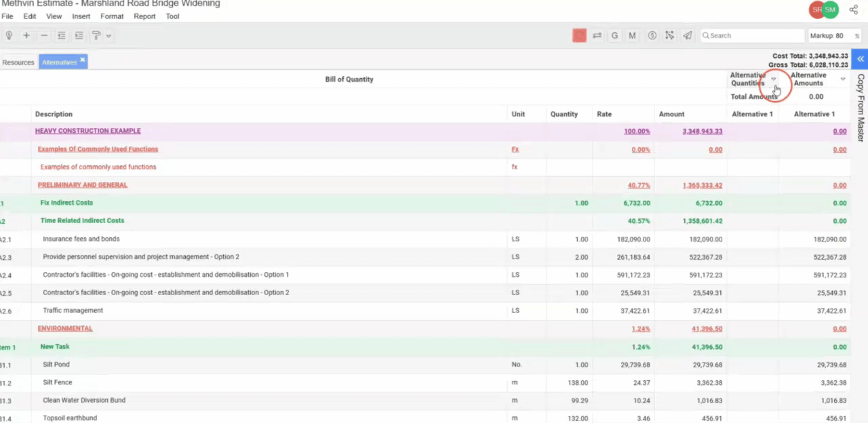Open the share icon at top right
The height and width of the screenshot is (423, 868).
coord(854,10)
